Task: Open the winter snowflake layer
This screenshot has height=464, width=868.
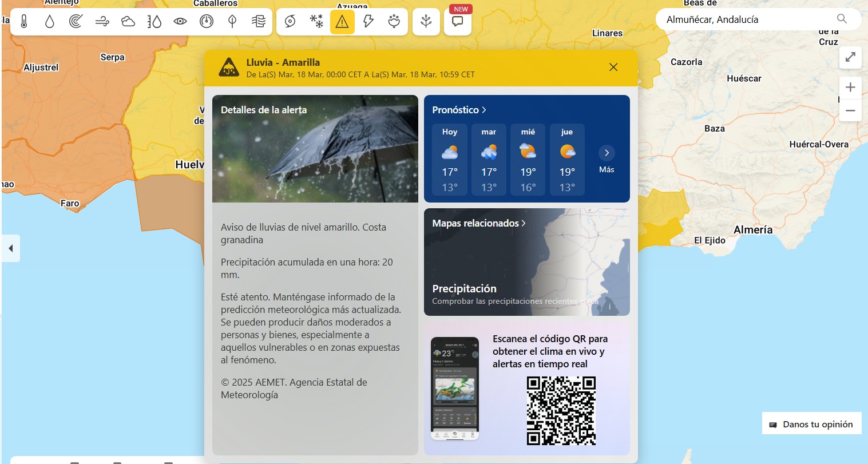Action: [x=316, y=22]
